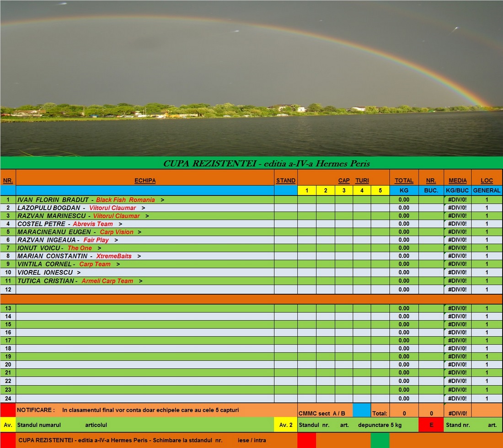
Task: Click the ECHIPA column header
Action: tap(145, 180)
